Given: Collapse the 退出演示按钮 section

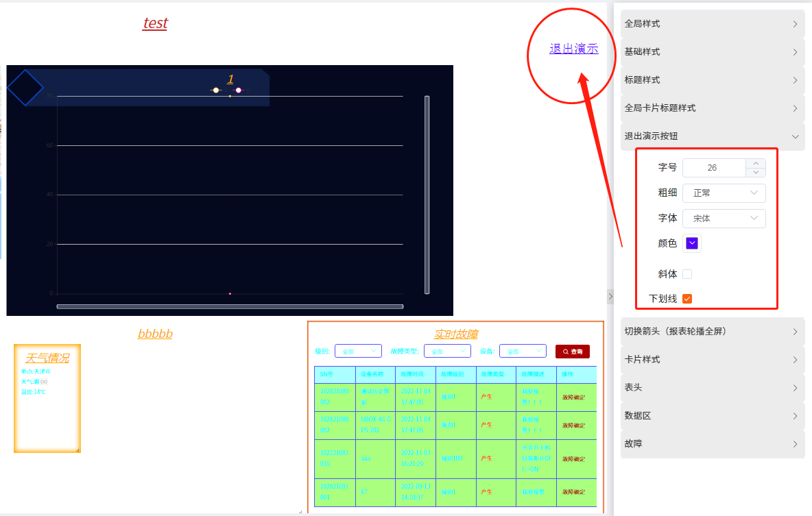Looking at the screenshot, I should point(712,136).
